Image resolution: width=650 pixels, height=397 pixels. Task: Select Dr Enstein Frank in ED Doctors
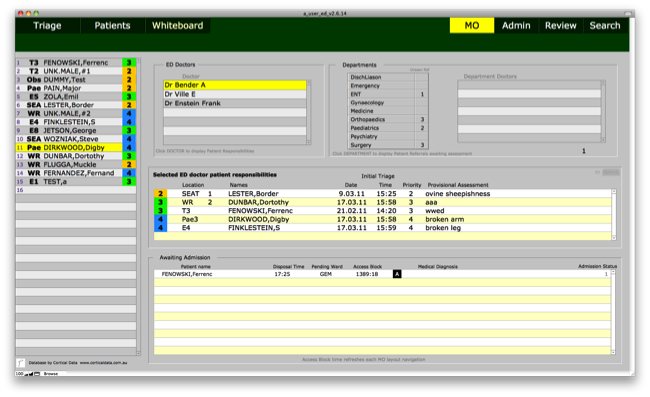pos(235,103)
